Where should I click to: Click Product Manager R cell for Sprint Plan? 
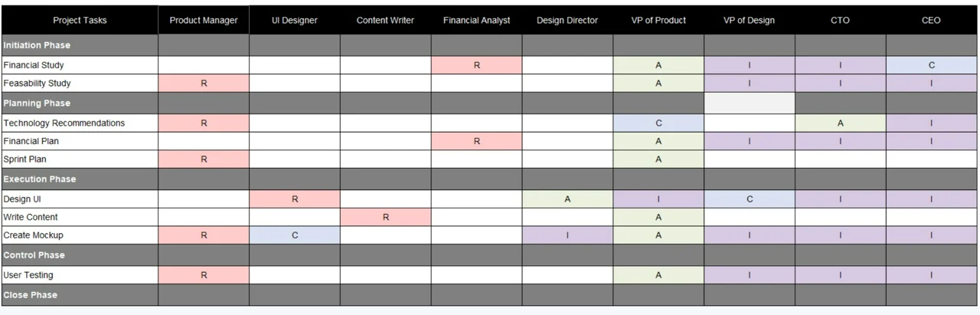(204, 159)
